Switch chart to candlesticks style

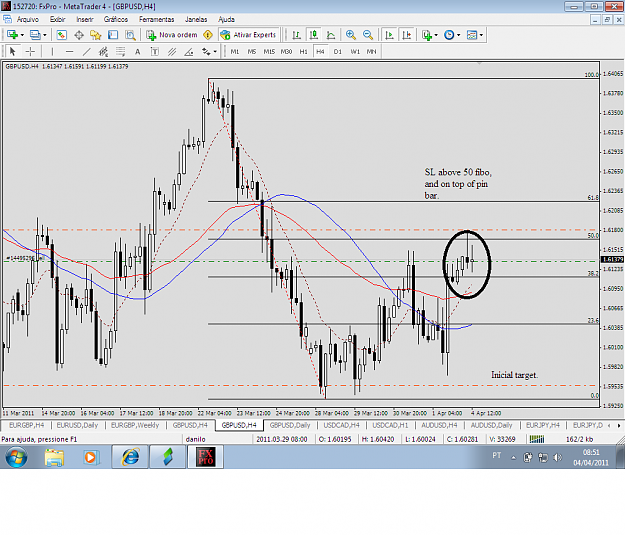coord(314,35)
